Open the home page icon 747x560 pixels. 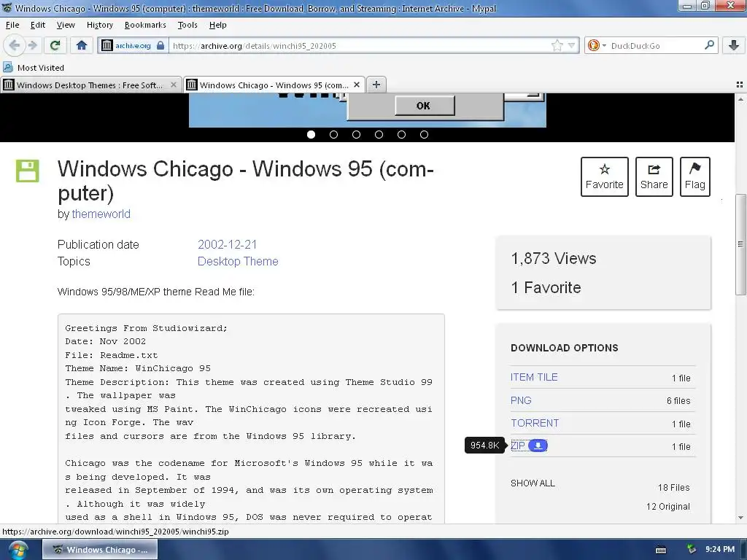pos(82,46)
